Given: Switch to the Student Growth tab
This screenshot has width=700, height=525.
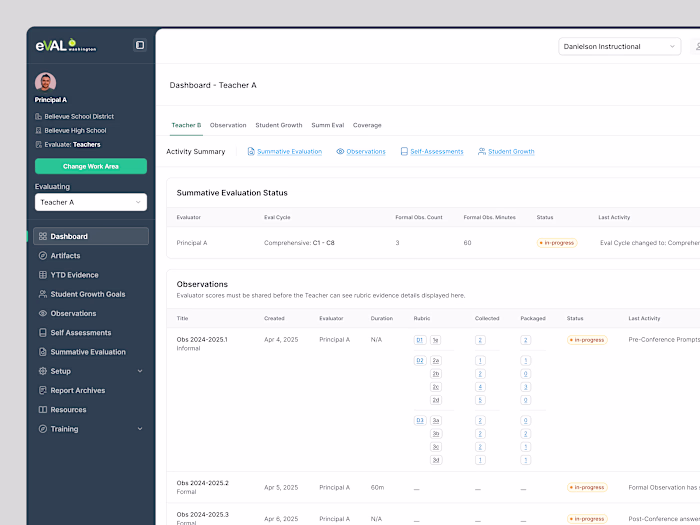Looking at the screenshot, I should [279, 125].
